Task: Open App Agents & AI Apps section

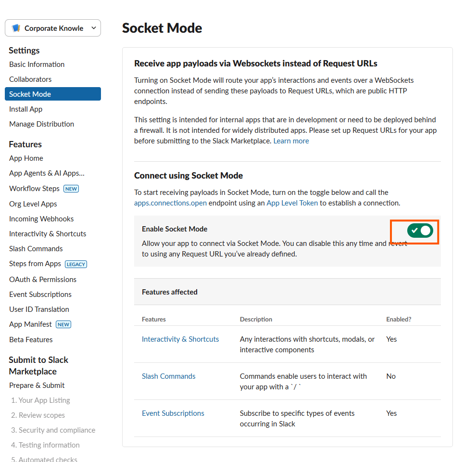Action: 47,173
